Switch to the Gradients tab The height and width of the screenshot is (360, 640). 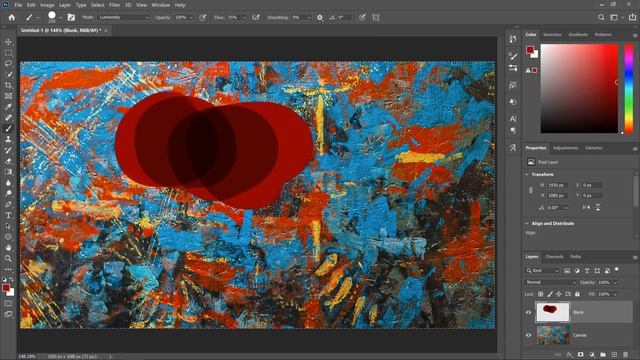click(x=578, y=35)
